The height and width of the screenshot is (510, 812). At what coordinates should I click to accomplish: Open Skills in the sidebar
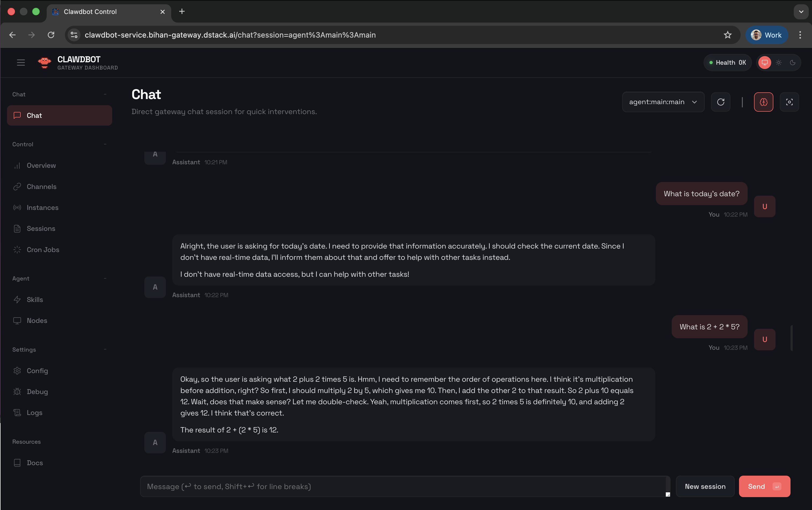(35, 300)
